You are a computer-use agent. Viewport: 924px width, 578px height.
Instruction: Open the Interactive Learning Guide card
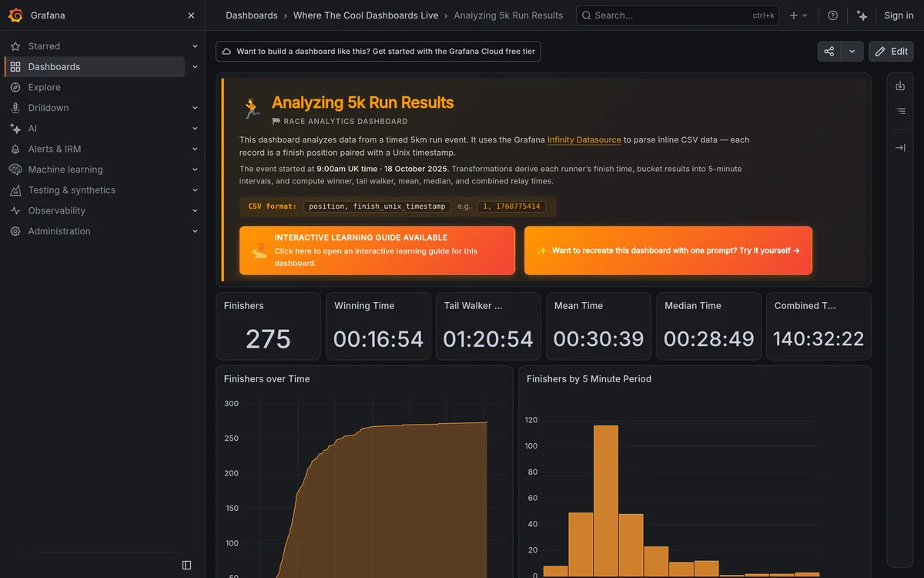(377, 250)
